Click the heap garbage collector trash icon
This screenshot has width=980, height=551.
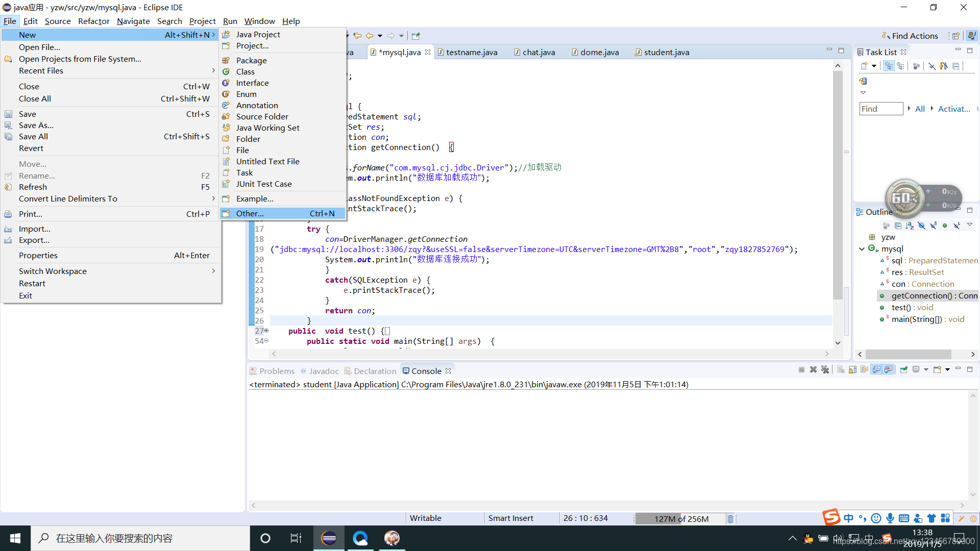pyautogui.click(x=730, y=519)
